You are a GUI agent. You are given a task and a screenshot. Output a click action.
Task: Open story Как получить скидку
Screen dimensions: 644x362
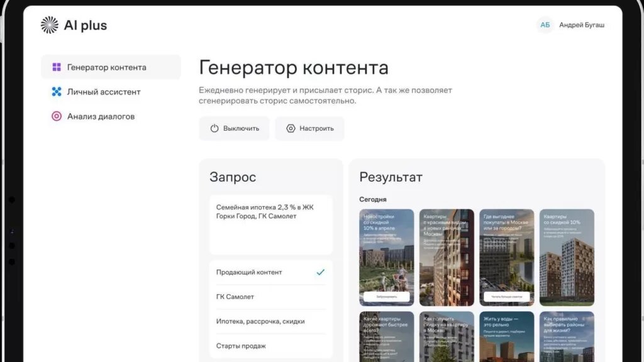point(447,337)
